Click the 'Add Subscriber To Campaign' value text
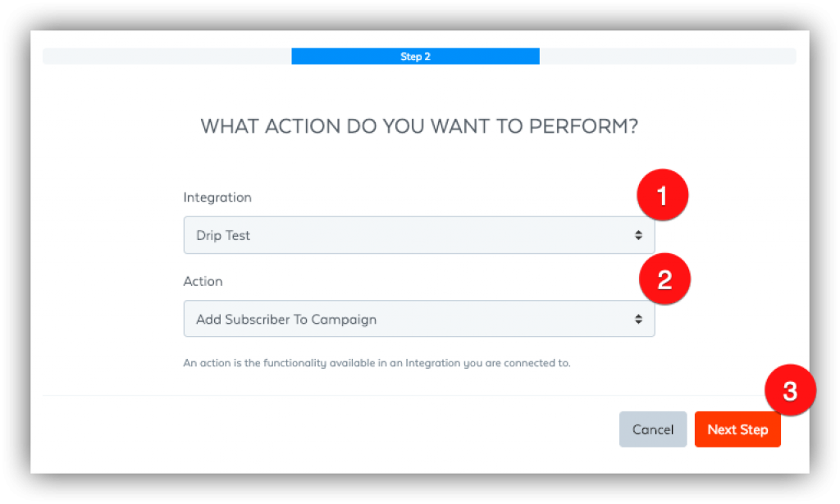Screen dimensions: 840x504 (x=286, y=319)
